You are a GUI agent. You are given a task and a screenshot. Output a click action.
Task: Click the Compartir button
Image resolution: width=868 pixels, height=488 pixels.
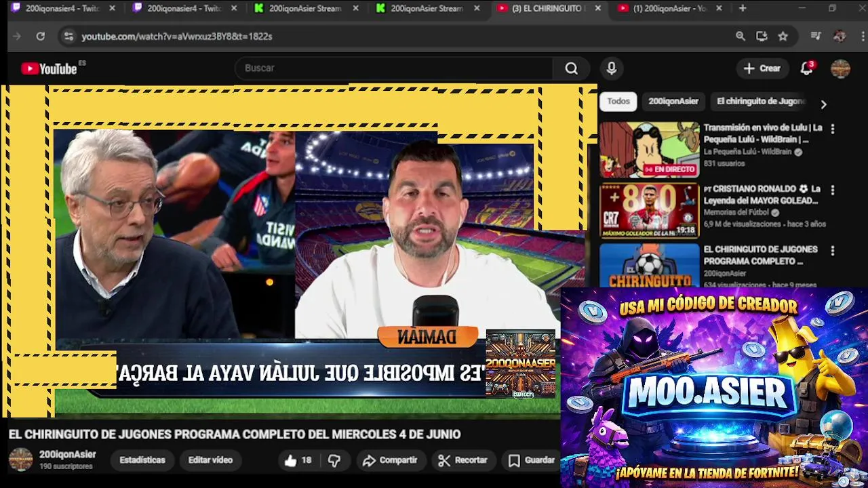point(390,460)
